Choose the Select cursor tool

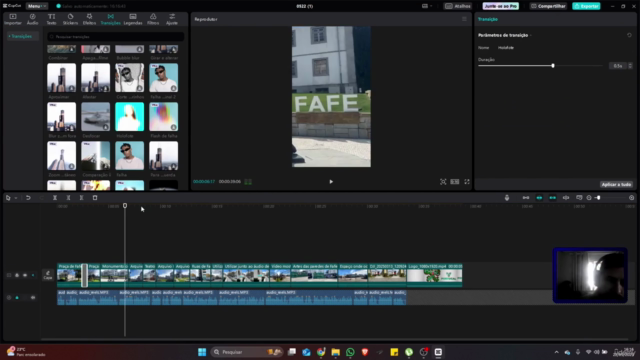click(8, 198)
